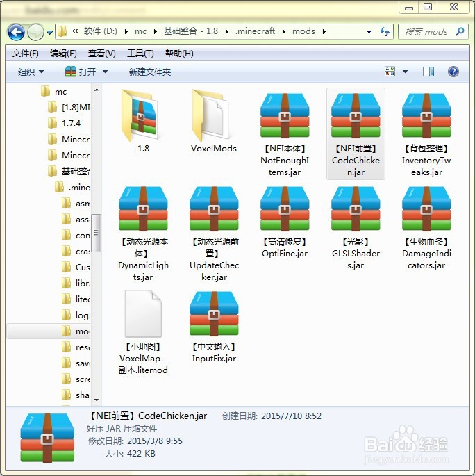Change view with the view mode icon
The width and height of the screenshot is (475, 476).
(390, 72)
